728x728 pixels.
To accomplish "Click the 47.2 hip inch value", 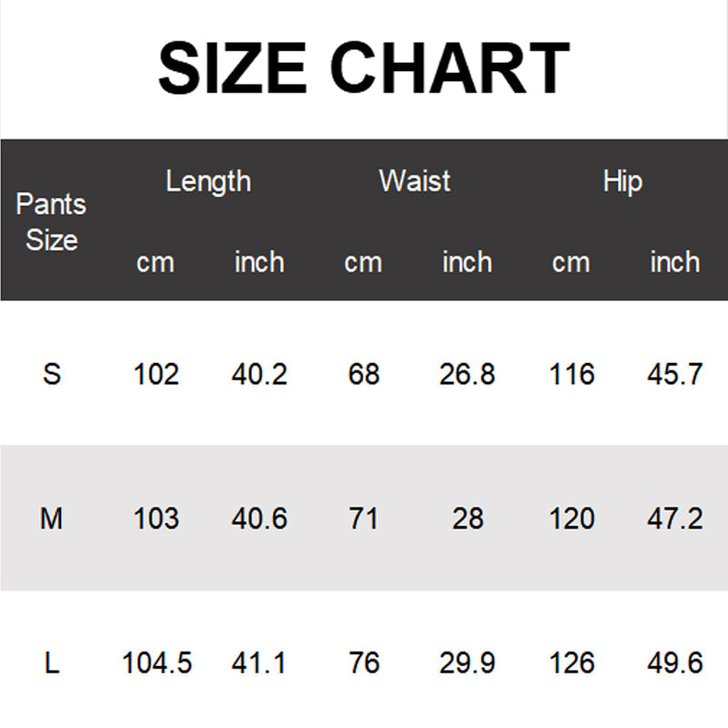I will 675,518.
